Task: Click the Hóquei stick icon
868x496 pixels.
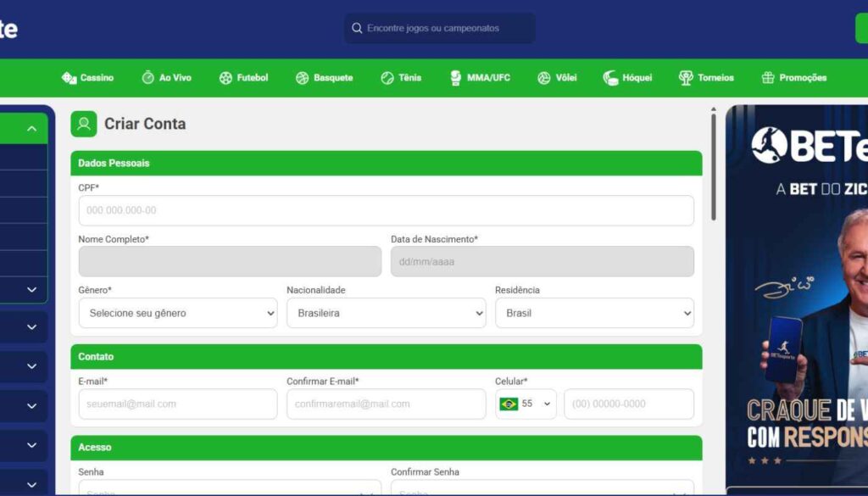Action: 610,78
